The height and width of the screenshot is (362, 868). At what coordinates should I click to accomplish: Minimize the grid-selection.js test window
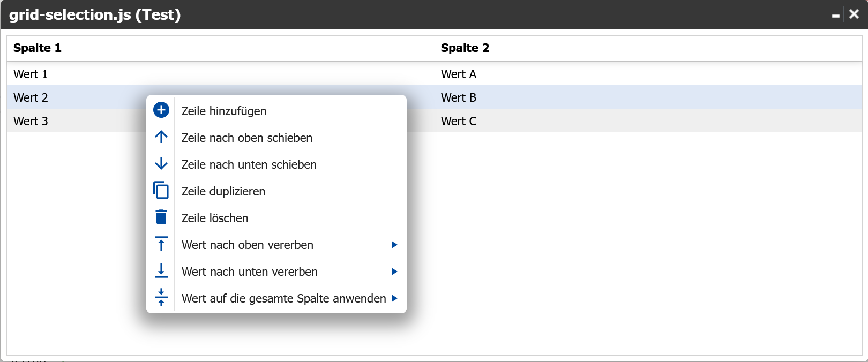point(835,16)
